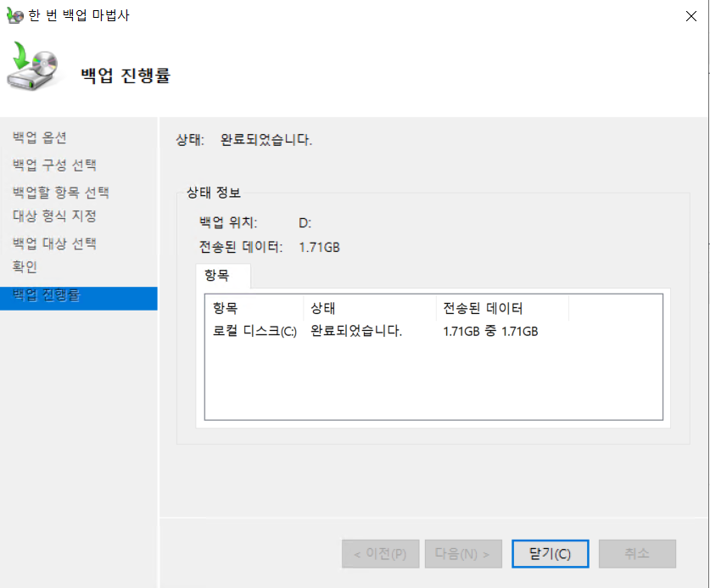
Task: Select the 백업 옵션 step in sidebar
Action: [x=40, y=137]
